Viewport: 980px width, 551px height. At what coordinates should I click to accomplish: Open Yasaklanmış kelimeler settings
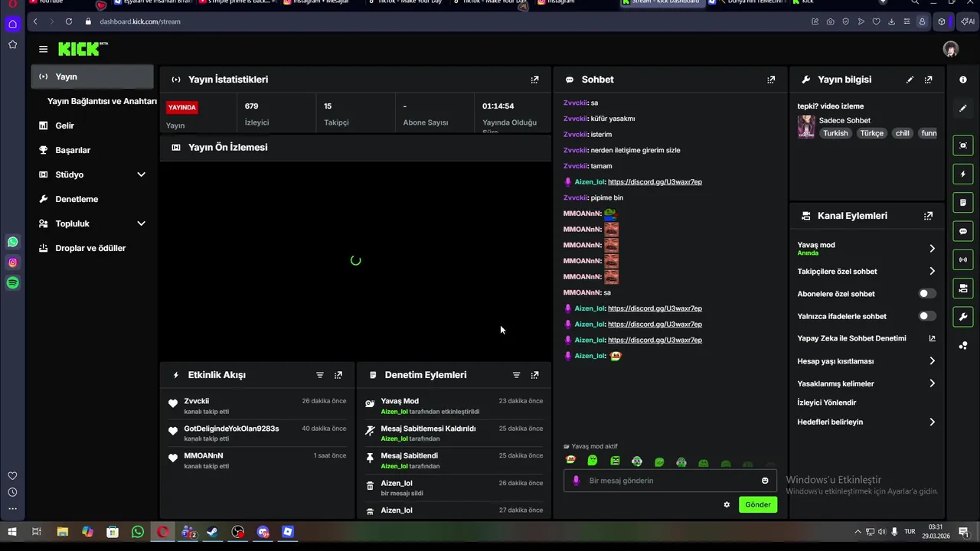932,383
